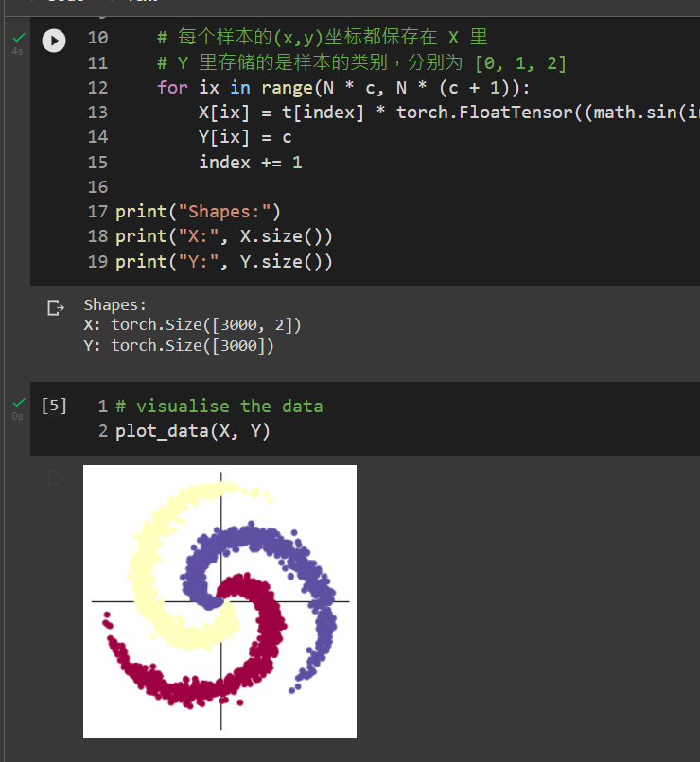Click line number 12 in the gutter

(x=97, y=88)
